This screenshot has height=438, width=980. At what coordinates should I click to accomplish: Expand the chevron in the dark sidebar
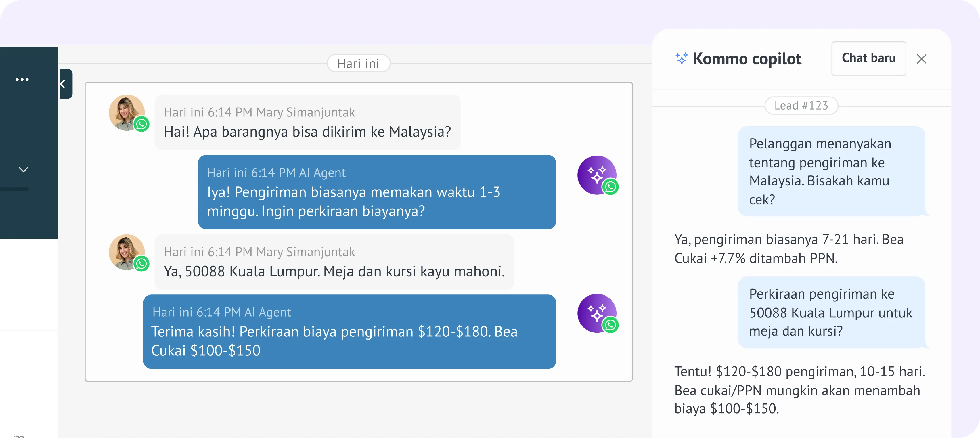[x=23, y=169]
